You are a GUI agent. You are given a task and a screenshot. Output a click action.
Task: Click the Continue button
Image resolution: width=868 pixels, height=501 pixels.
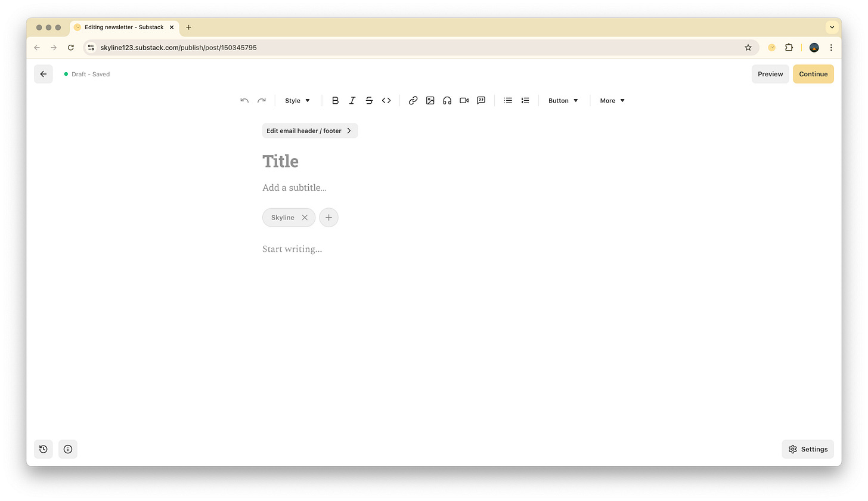[813, 74]
